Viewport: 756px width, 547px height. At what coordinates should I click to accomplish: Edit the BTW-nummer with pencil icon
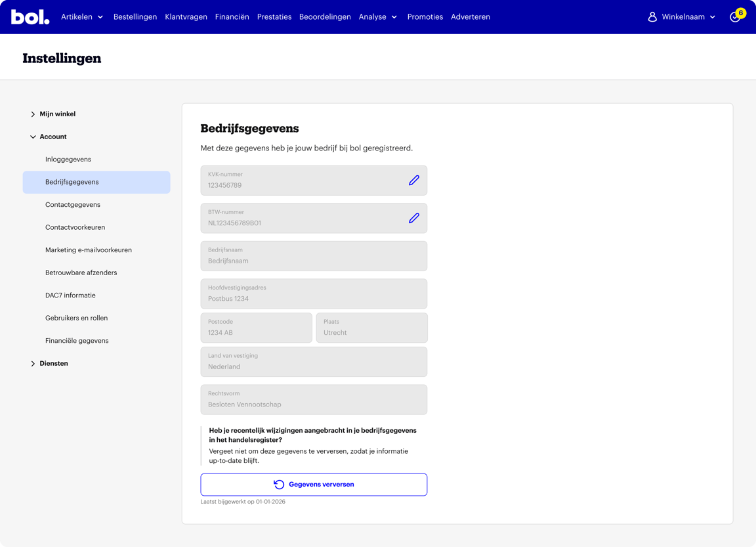pos(413,218)
